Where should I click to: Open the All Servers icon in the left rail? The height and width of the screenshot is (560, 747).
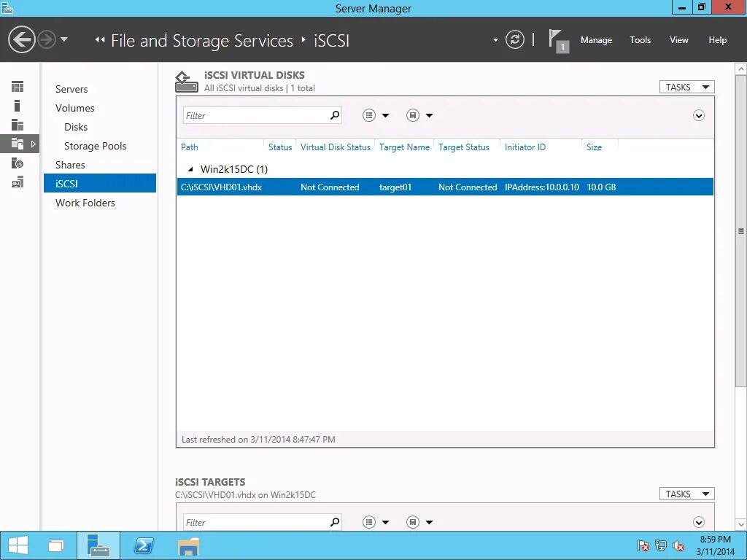18,125
